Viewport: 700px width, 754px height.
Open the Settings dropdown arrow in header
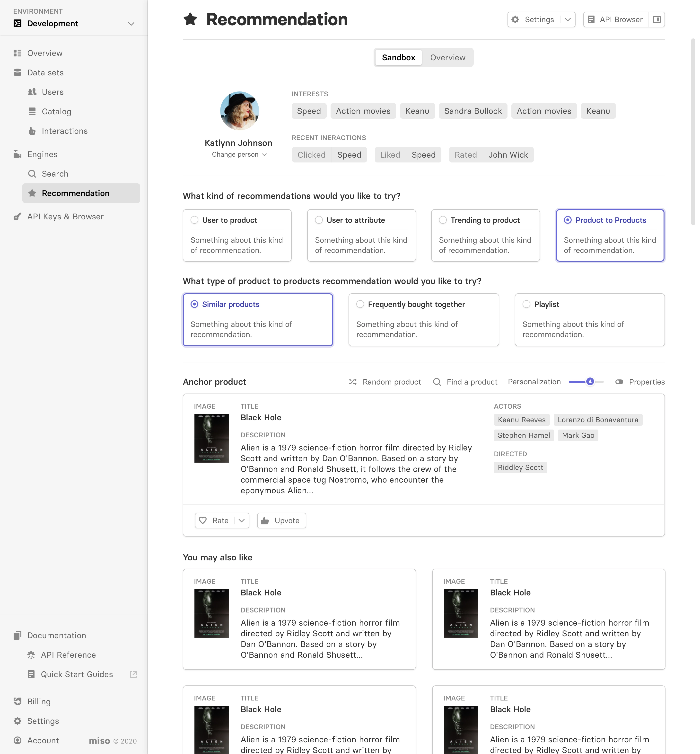(568, 19)
